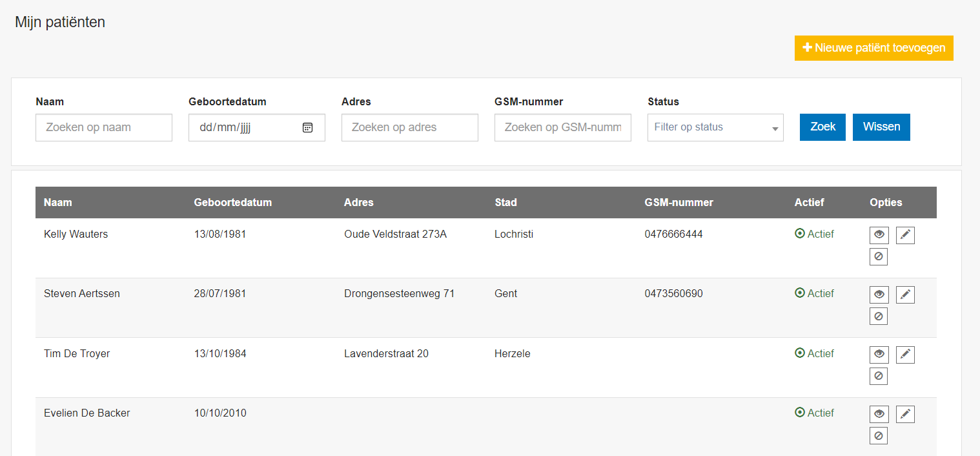Edit Kelly Wauters' record using the pencil icon
Viewport: 980px width, 456px height.
point(905,234)
